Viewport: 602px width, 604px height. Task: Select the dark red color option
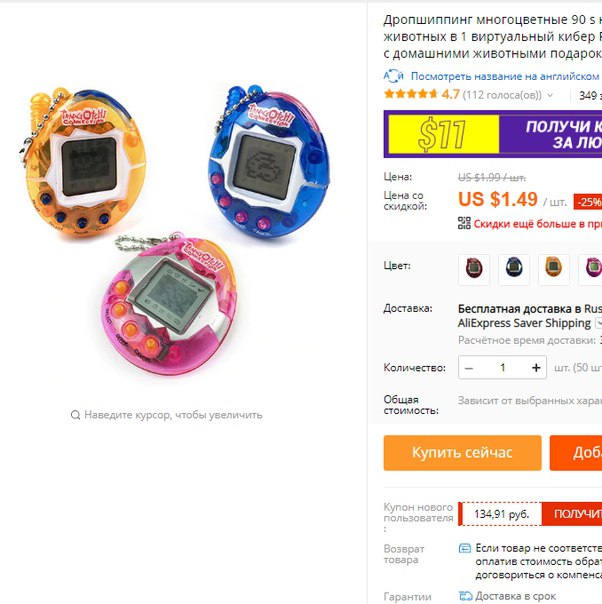(x=474, y=269)
